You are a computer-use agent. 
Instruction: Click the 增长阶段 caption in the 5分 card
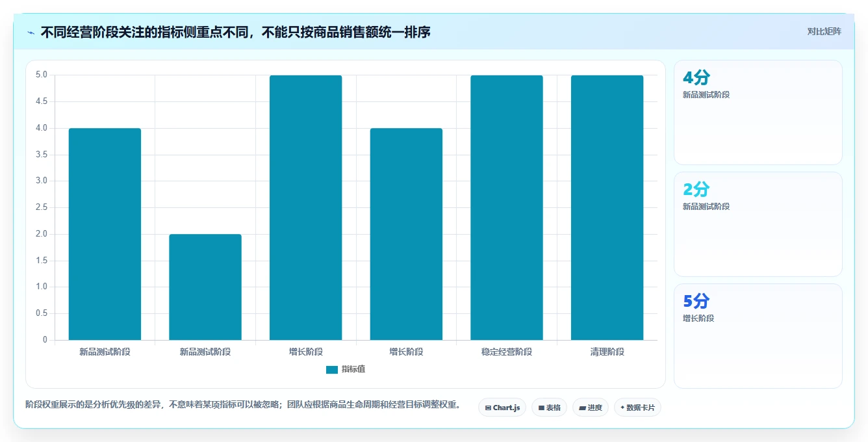click(698, 318)
